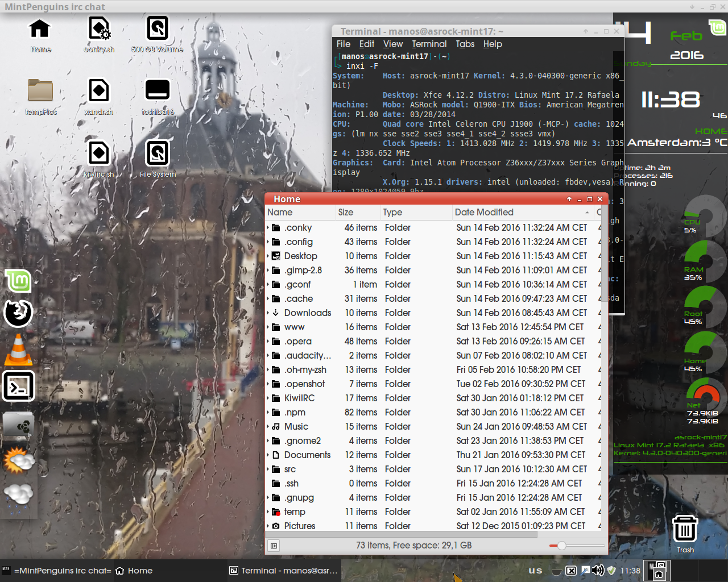Viewport: 728px width, 582px height.
Task: Open the Terminal menu in the terminal window
Action: (x=429, y=44)
